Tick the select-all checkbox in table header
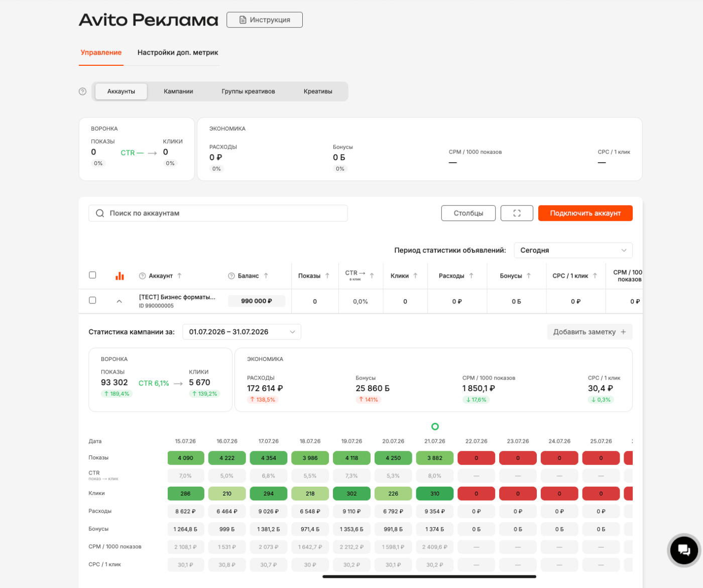703x588 pixels. pyautogui.click(x=92, y=275)
